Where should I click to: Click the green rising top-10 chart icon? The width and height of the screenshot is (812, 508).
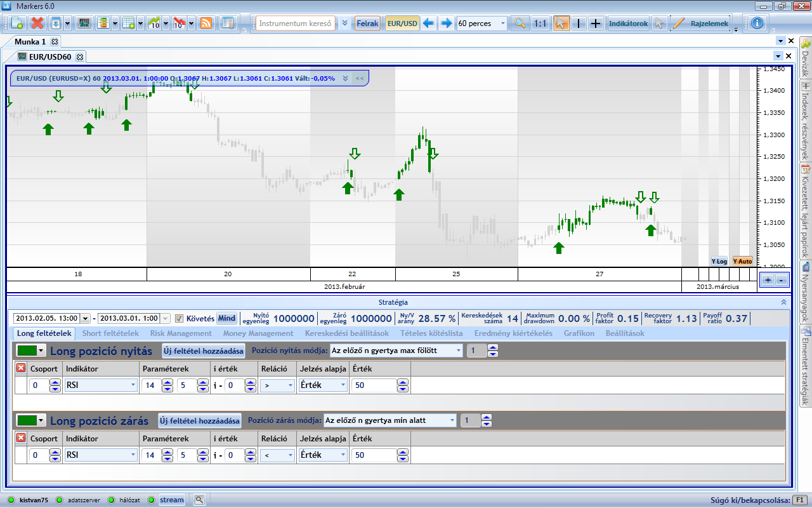click(154, 23)
